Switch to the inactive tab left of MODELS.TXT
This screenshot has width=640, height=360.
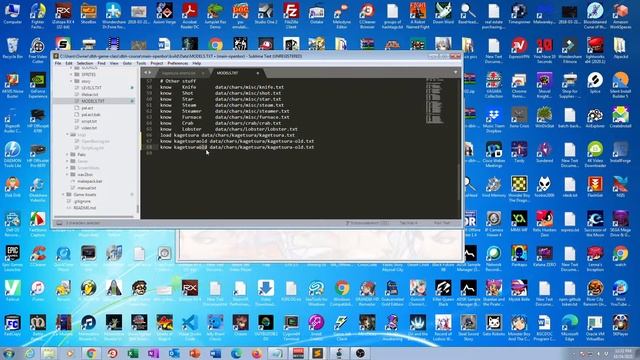179,73
